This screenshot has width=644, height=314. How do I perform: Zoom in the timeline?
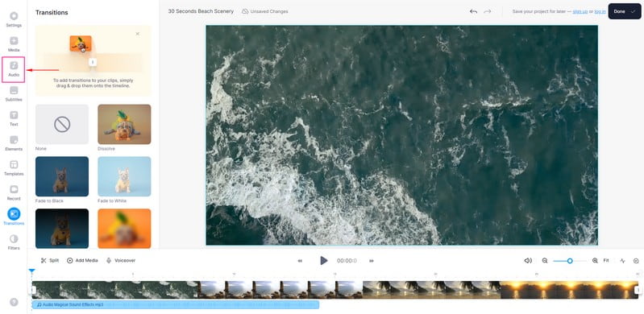click(595, 261)
